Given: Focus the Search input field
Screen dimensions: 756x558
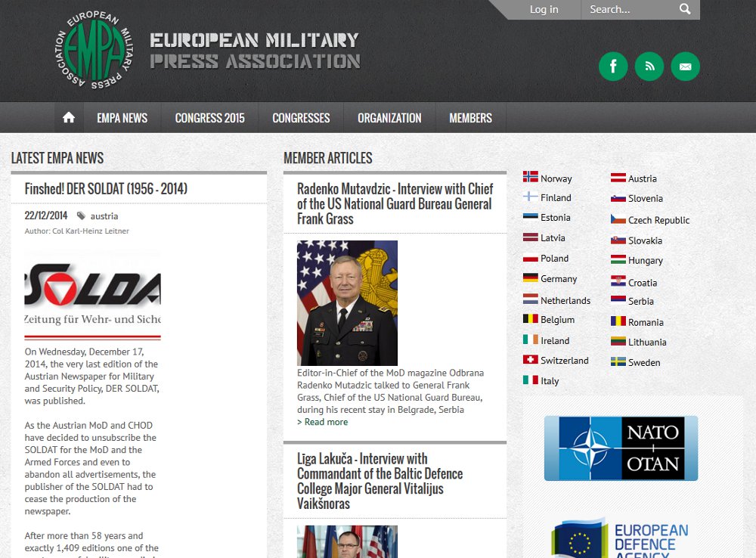Looking at the screenshot, I should coord(632,9).
